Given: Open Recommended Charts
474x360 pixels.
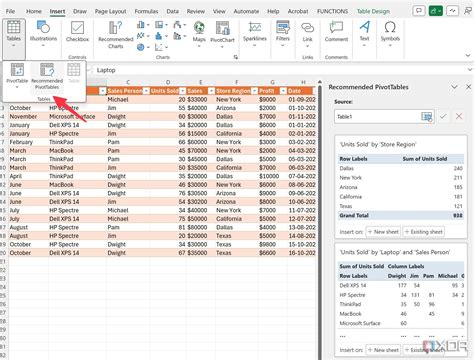Looking at the screenshot, I should pos(115,35).
